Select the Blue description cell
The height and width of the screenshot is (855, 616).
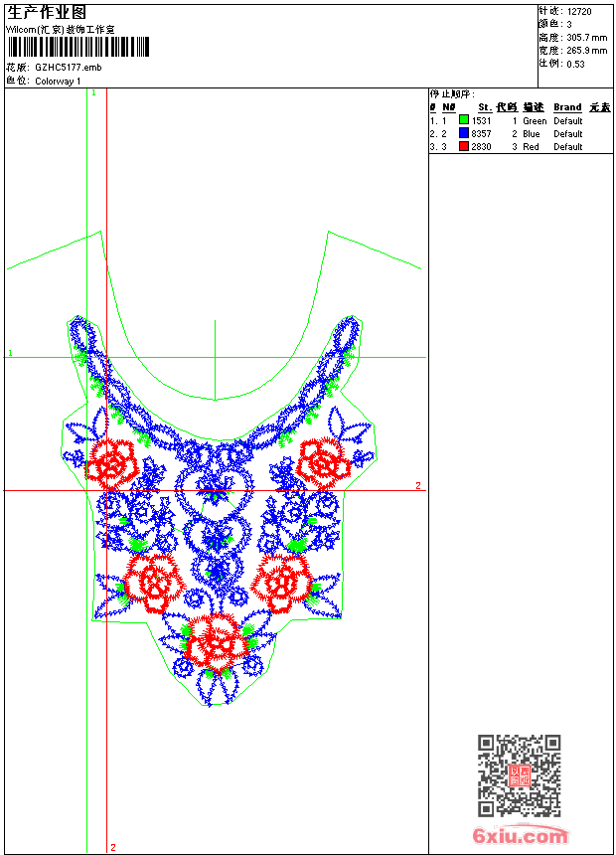(531, 133)
